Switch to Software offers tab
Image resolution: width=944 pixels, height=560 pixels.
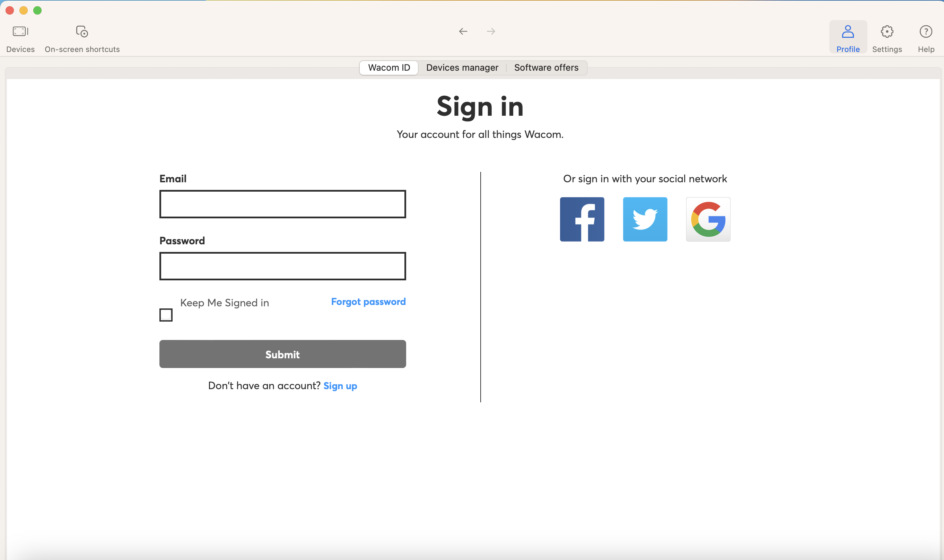tap(546, 68)
